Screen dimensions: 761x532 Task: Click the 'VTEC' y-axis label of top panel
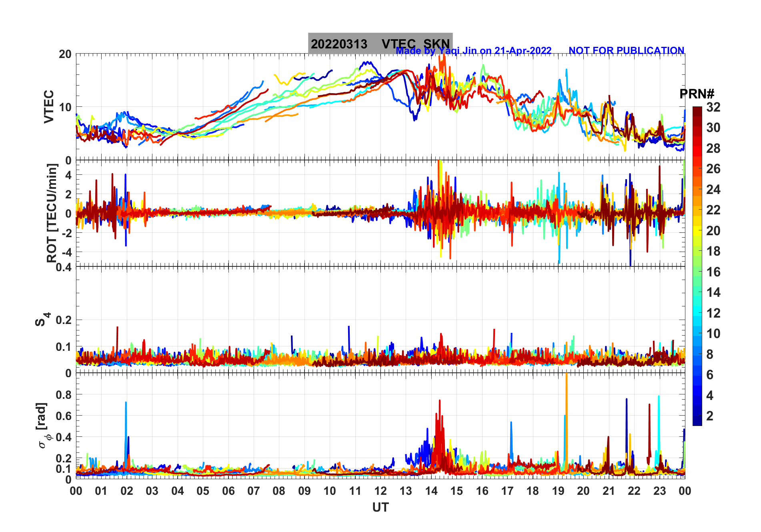49,106
